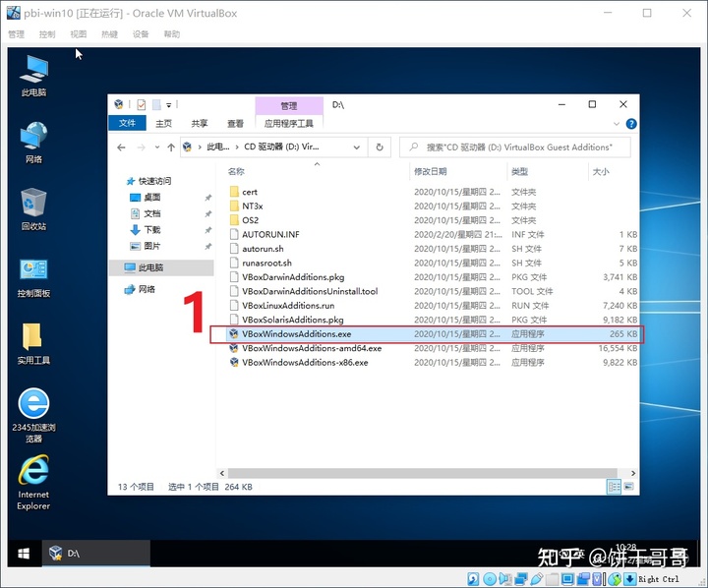
Task: Click the USB status icon in VirtualBox
Action: click(537, 578)
